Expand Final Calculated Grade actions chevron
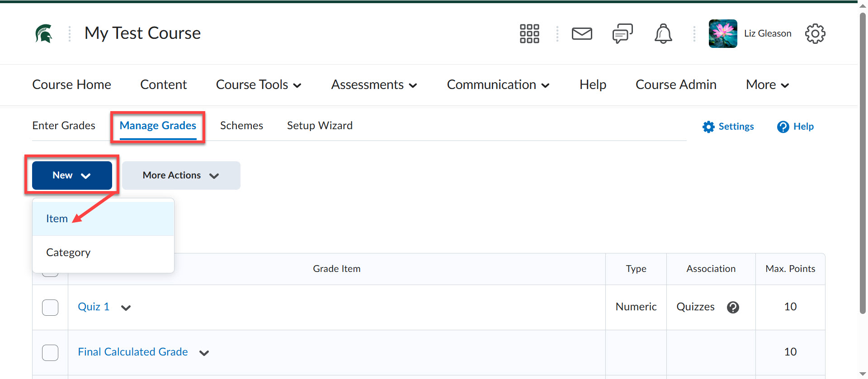The width and height of the screenshot is (868, 379). click(204, 353)
